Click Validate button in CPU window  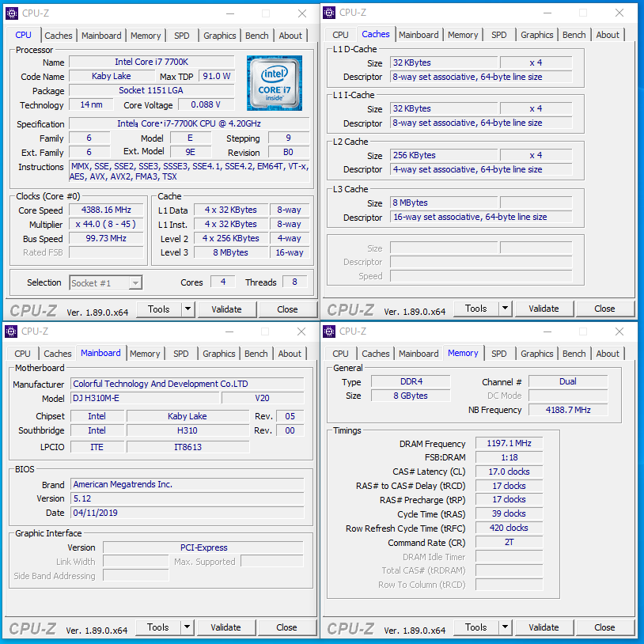[227, 309]
